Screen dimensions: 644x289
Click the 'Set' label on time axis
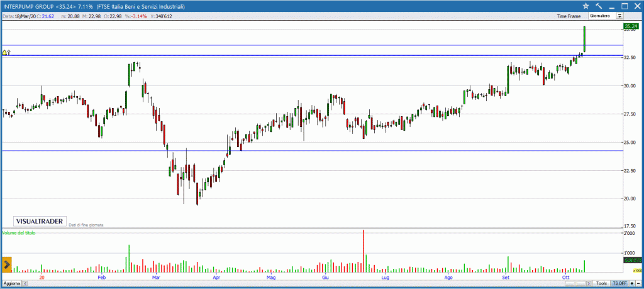pos(506,278)
